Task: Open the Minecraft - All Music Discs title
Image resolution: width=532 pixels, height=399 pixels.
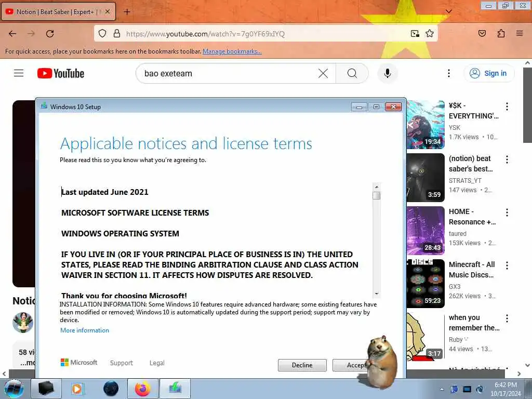Action: point(472,270)
